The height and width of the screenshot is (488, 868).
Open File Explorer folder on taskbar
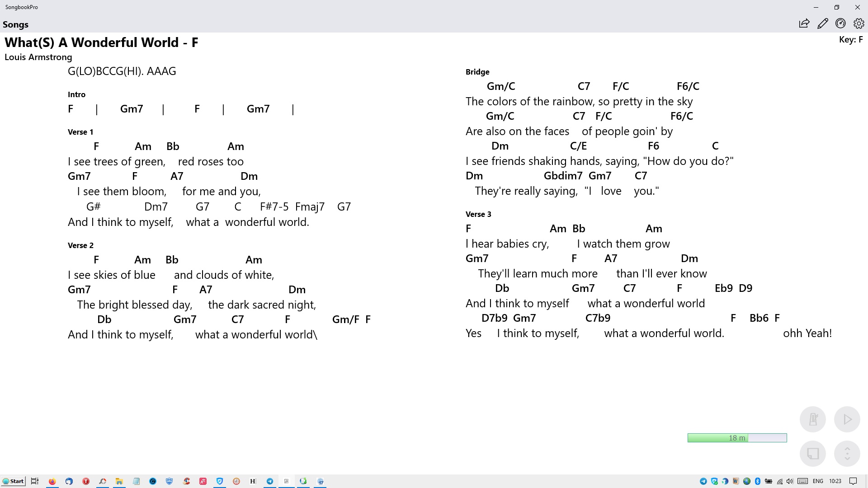point(119,481)
